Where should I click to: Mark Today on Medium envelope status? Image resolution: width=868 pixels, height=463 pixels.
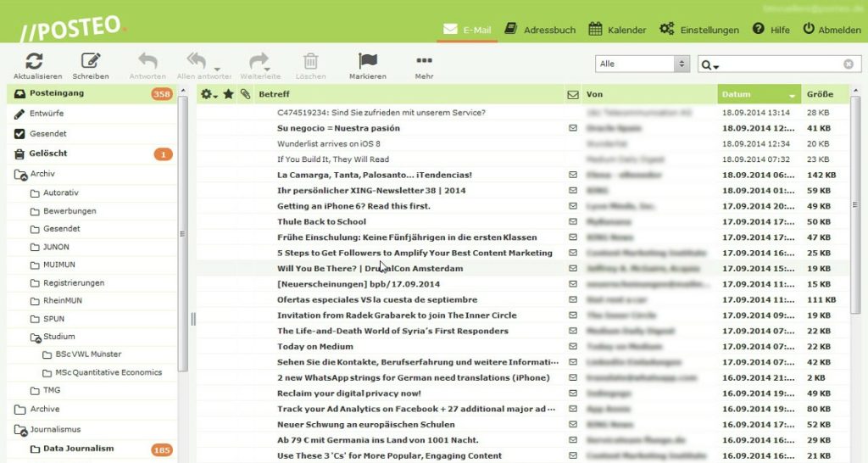coord(573,346)
